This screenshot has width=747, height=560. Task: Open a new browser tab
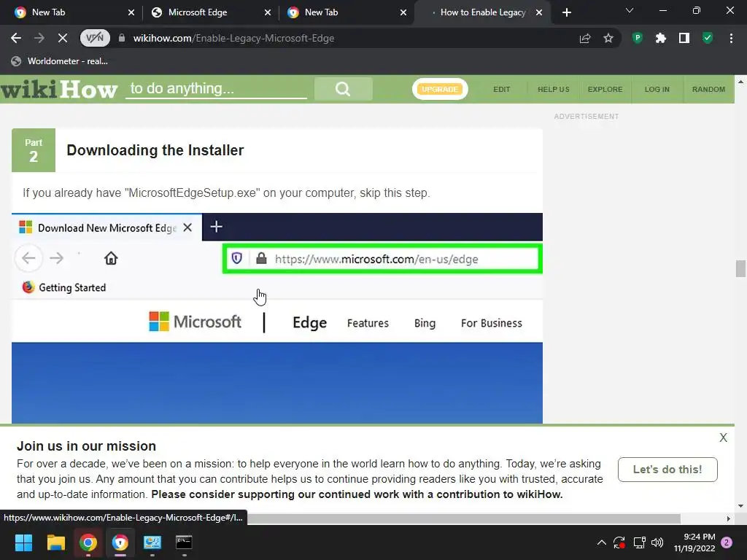coord(566,12)
